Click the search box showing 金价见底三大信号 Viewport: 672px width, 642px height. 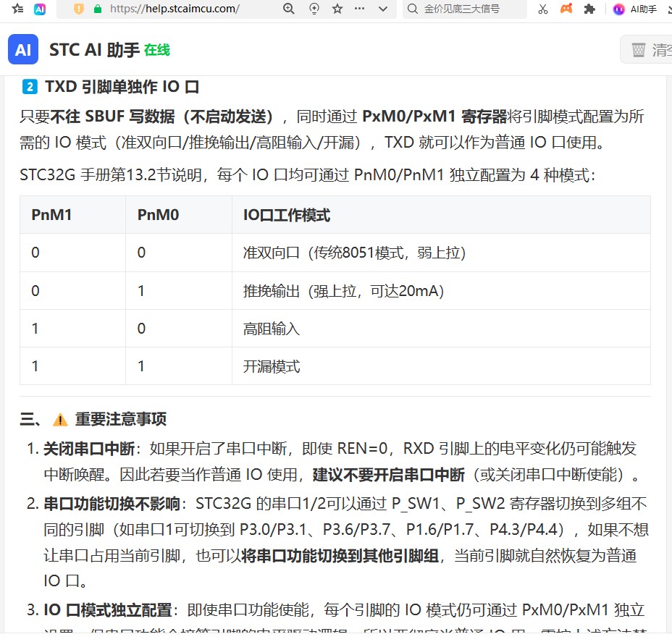pyautogui.click(x=465, y=9)
